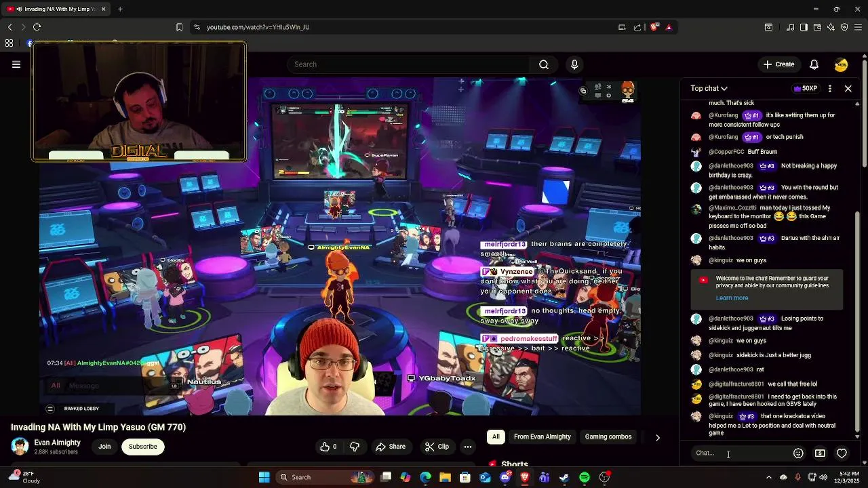Click the Create button in YouTube header
This screenshot has width=868, height=488.
click(x=778, y=64)
